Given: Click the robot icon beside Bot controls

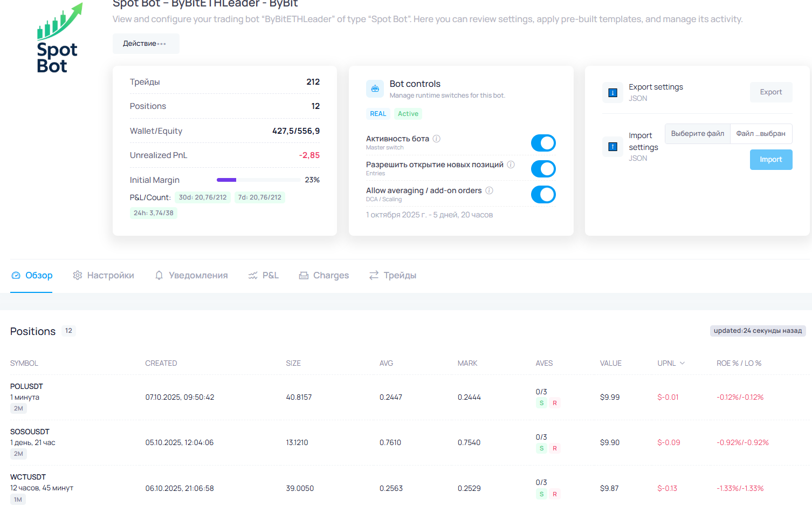Looking at the screenshot, I should coord(375,88).
